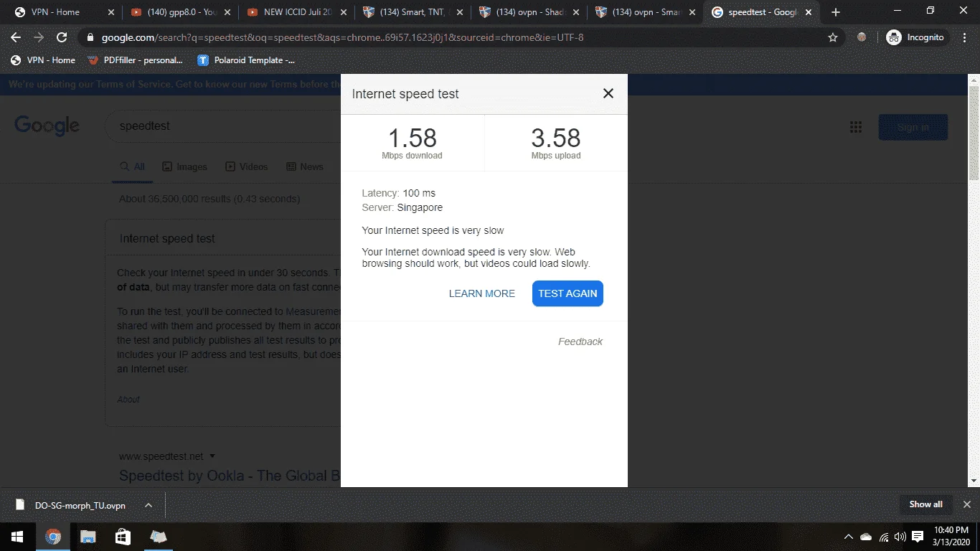
Task: Click the Server: Singapore text
Action: tap(402, 207)
